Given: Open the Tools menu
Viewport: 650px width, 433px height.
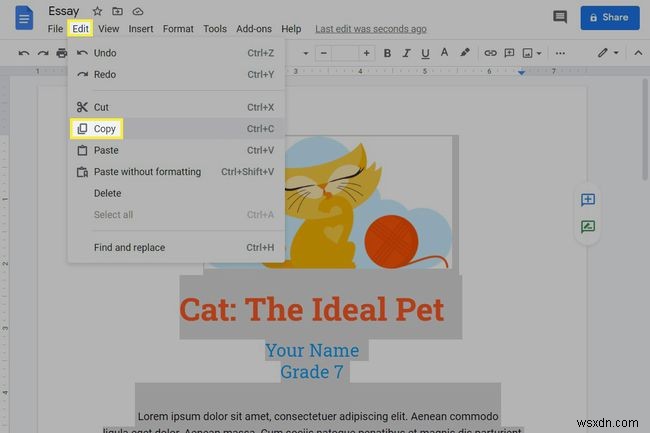Looking at the screenshot, I should point(215,29).
